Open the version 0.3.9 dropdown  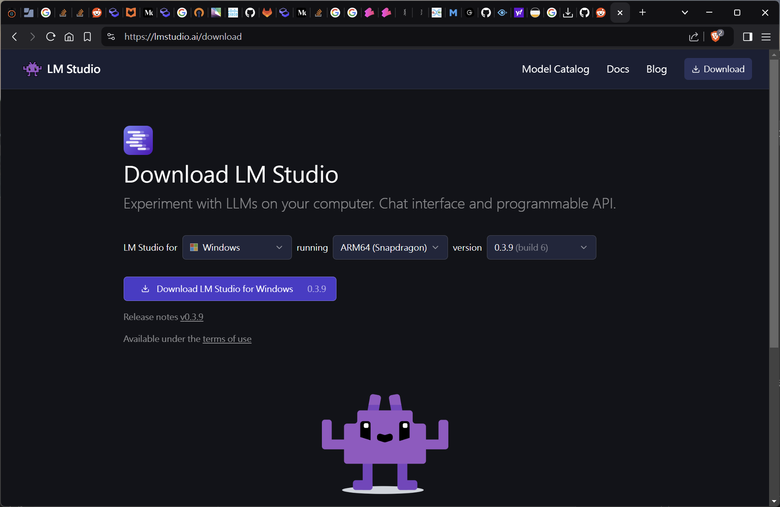click(x=541, y=247)
